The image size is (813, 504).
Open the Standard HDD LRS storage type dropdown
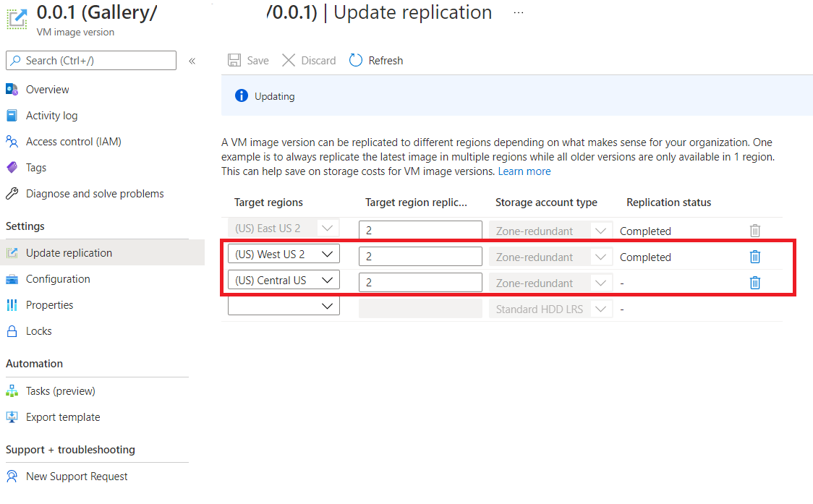(x=600, y=309)
